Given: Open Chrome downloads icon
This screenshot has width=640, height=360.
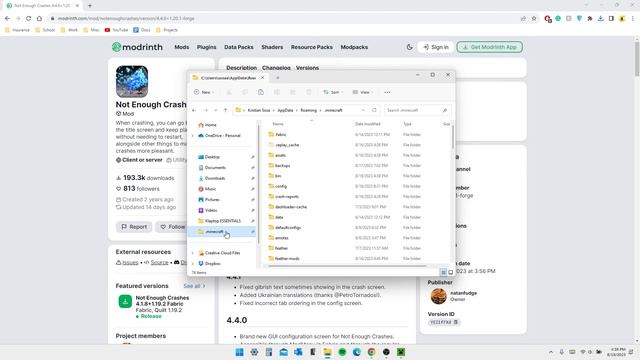Looking at the screenshot, I should point(600,18).
